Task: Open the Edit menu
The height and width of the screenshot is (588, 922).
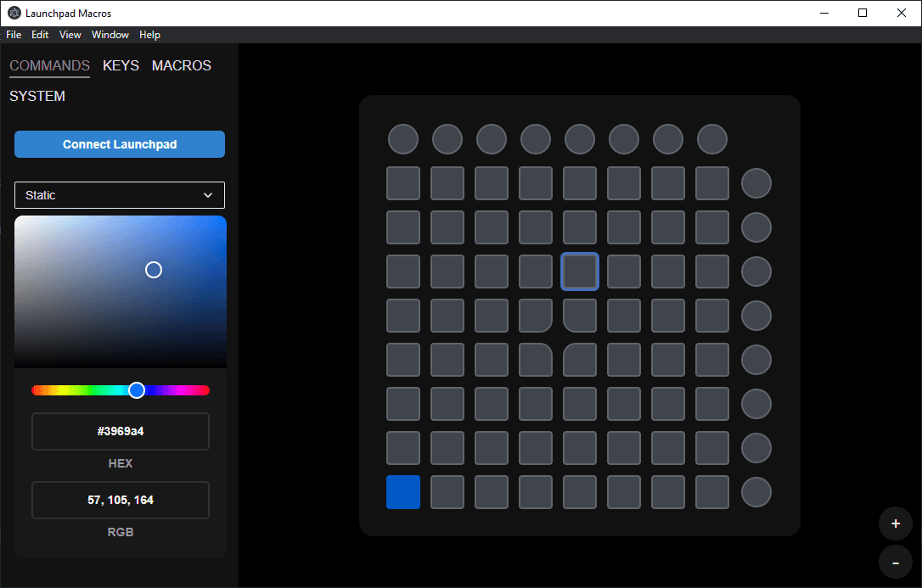Action: pyautogui.click(x=40, y=35)
